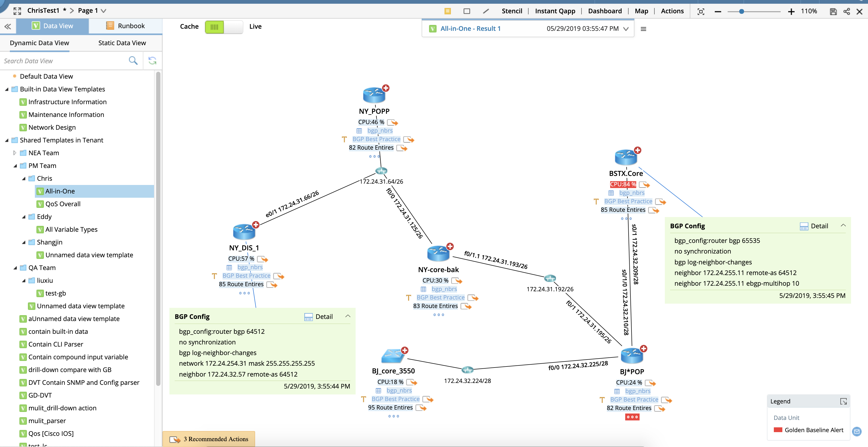
Task: Open the Page 1 dropdown
Action: (103, 11)
